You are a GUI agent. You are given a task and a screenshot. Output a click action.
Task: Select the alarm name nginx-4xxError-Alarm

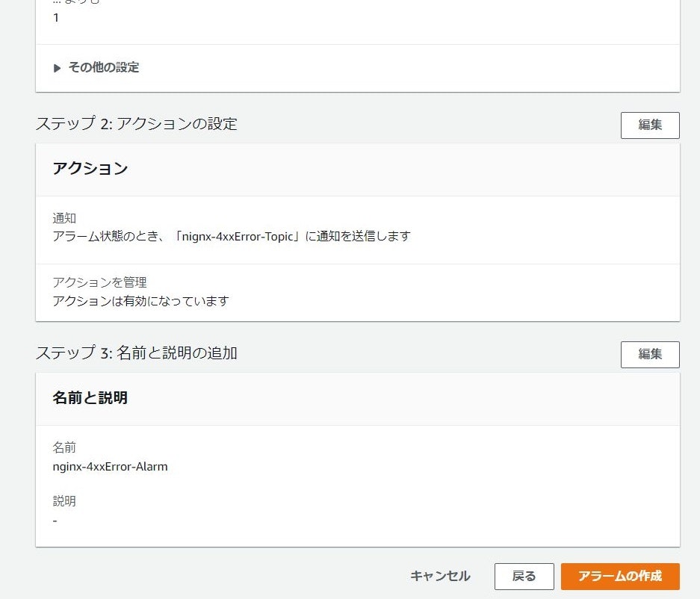point(111,467)
